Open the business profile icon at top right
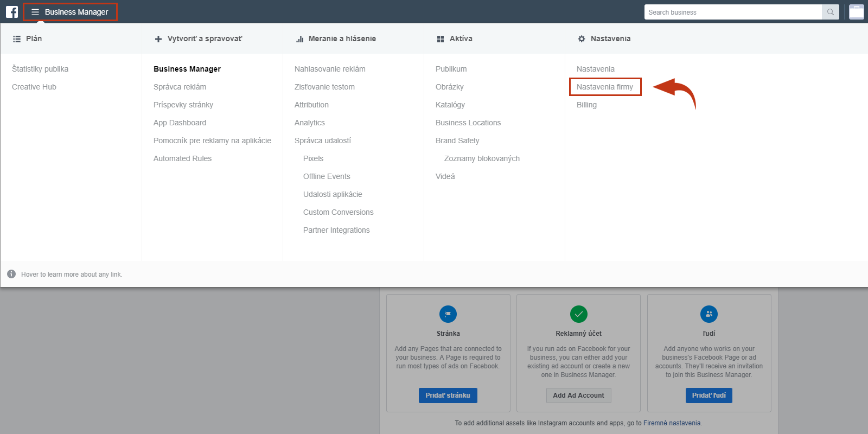 tap(857, 12)
